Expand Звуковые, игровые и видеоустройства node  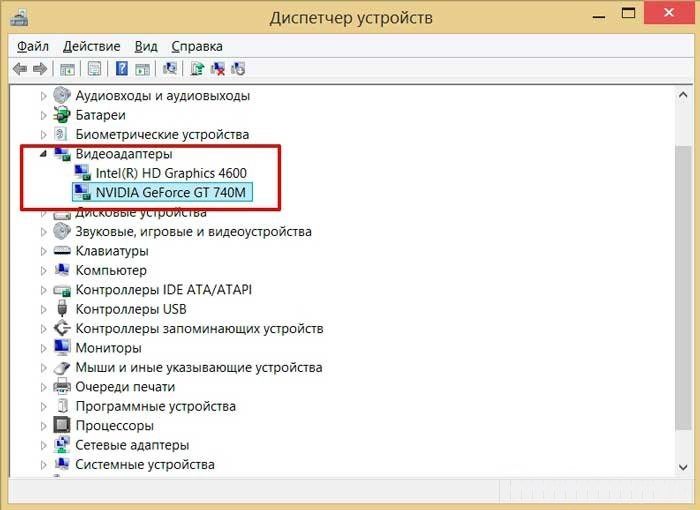coord(43,232)
